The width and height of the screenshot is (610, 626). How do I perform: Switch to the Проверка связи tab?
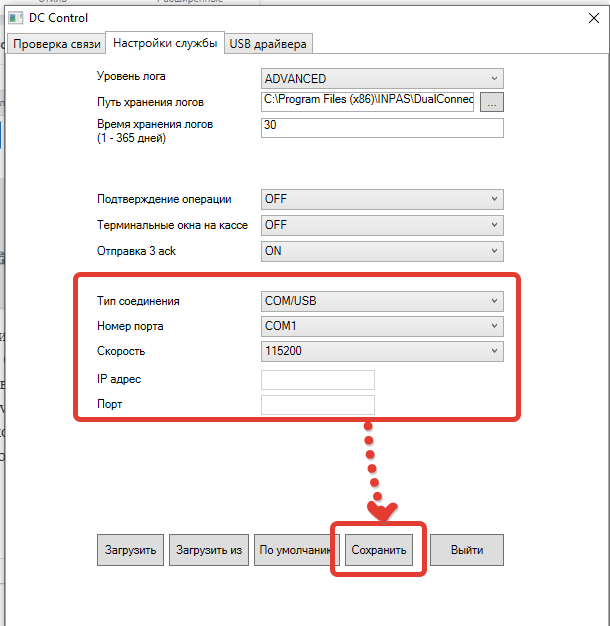pos(55,43)
